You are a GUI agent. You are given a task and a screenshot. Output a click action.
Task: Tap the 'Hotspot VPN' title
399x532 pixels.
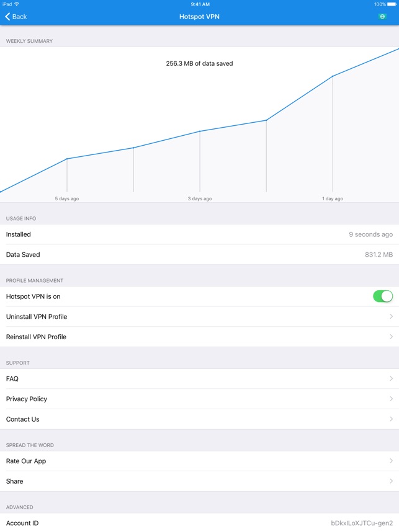pos(199,17)
